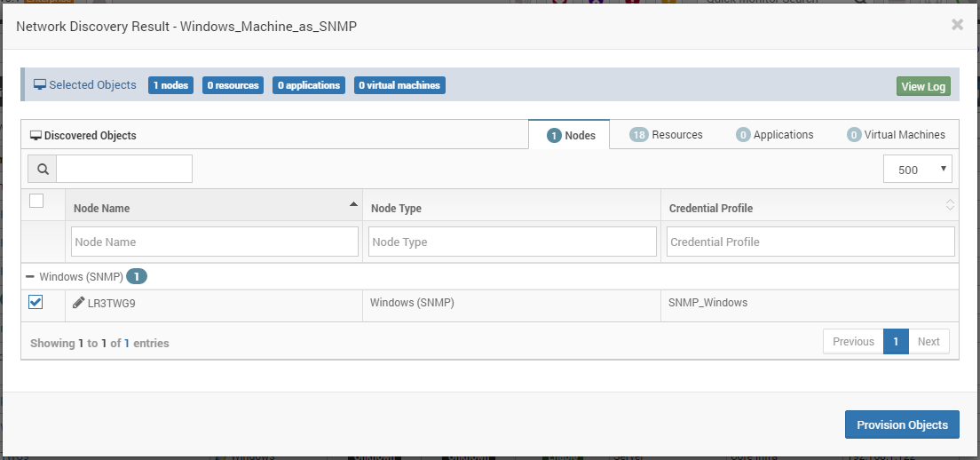Select the Virtual Machines tab
The image size is (980, 460).
click(x=896, y=134)
